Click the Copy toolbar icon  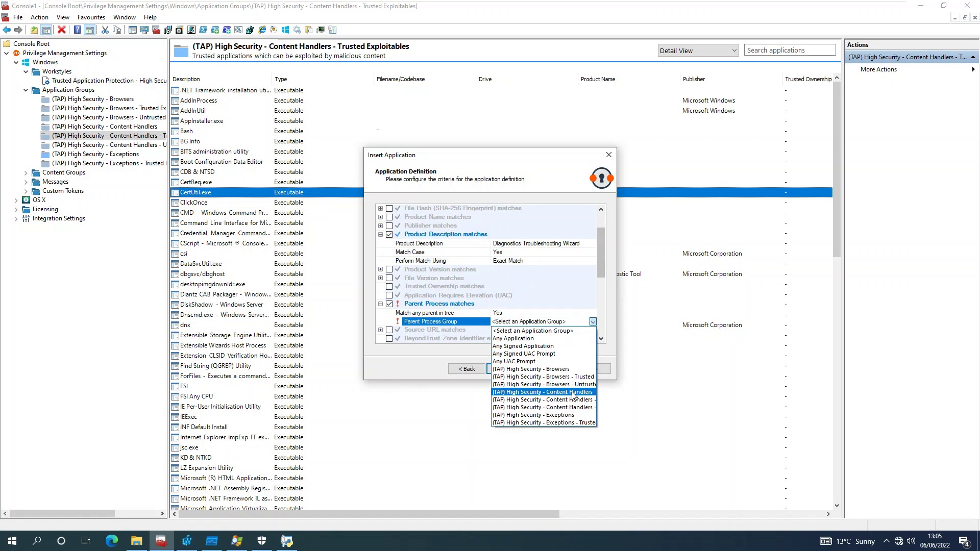pos(117,30)
